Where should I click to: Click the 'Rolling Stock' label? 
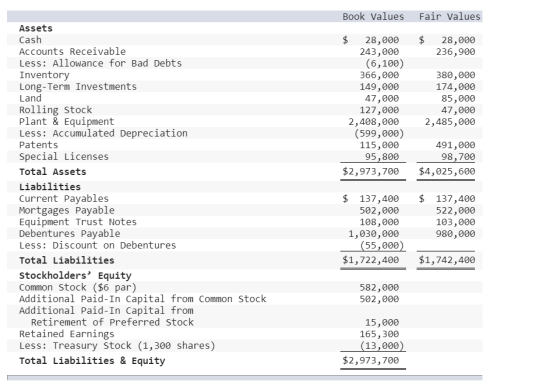pyautogui.click(x=56, y=110)
